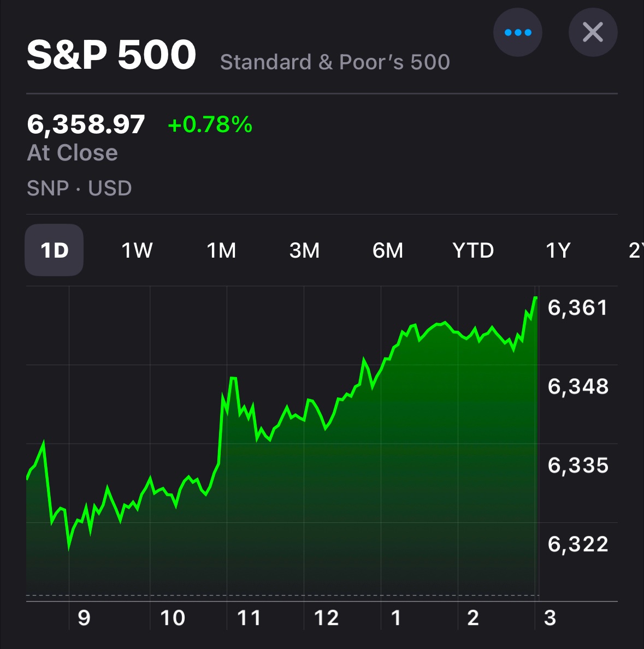Viewport: 644px width, 649px height.
Task: Tap the dashed previous close line
Action: tap(273, 595)
